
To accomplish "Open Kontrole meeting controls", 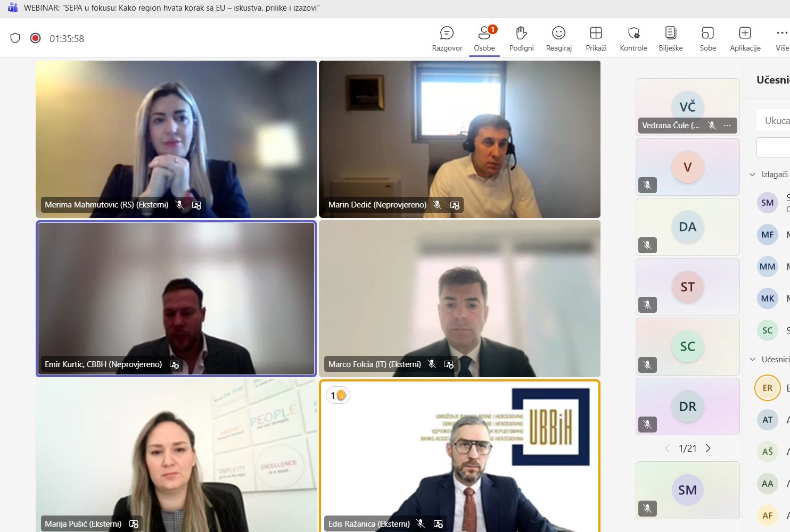I will (633, 39).
